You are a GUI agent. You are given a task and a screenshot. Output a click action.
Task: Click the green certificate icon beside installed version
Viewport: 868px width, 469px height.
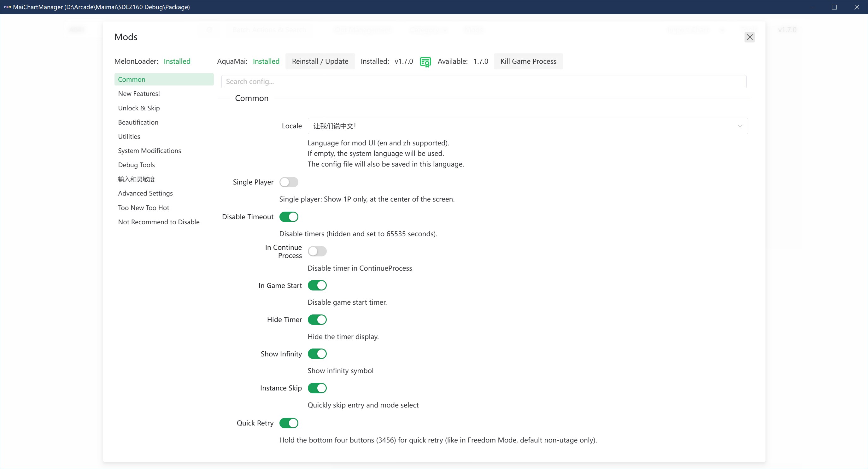click(425, 62)
